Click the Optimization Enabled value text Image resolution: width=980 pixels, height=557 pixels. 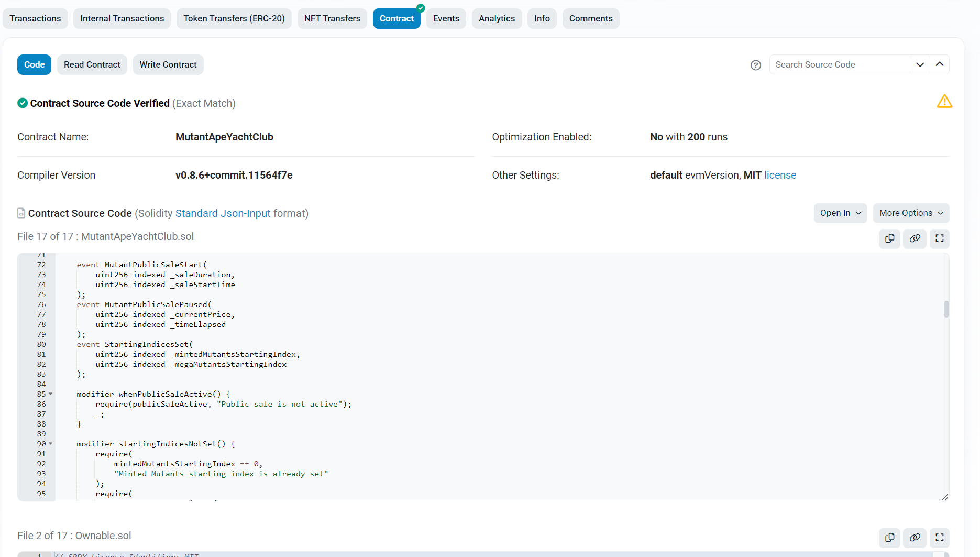pyautogui.click(x=689, y=137)
